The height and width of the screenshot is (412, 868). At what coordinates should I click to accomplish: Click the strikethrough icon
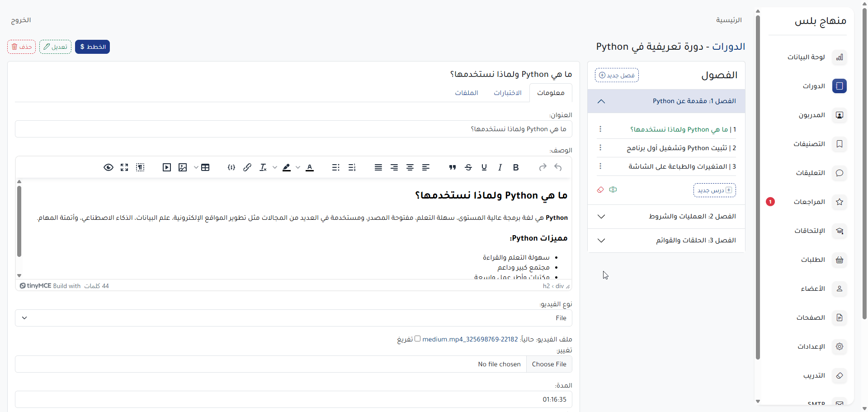(468, 167)
